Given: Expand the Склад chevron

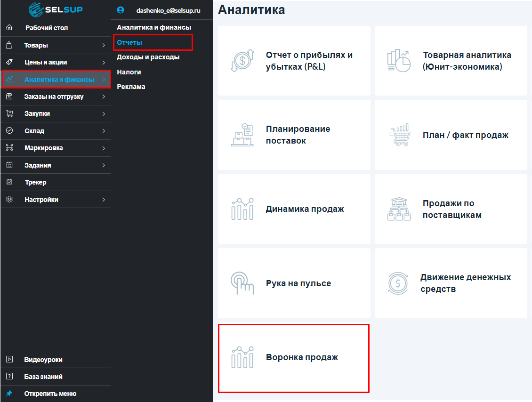Looking at the screenshot, I should (x=104, y=131).
